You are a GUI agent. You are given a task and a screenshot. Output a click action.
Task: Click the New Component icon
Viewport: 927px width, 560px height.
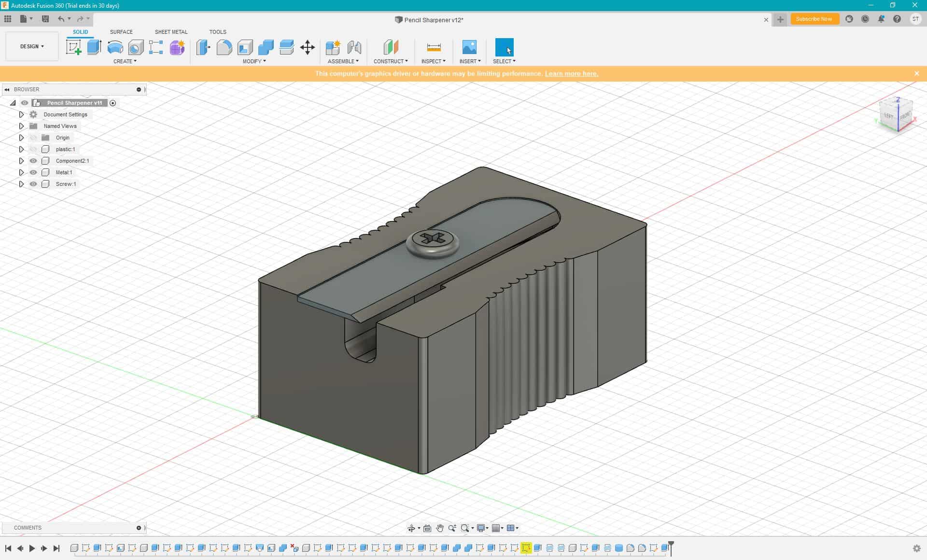click(333, 47)
